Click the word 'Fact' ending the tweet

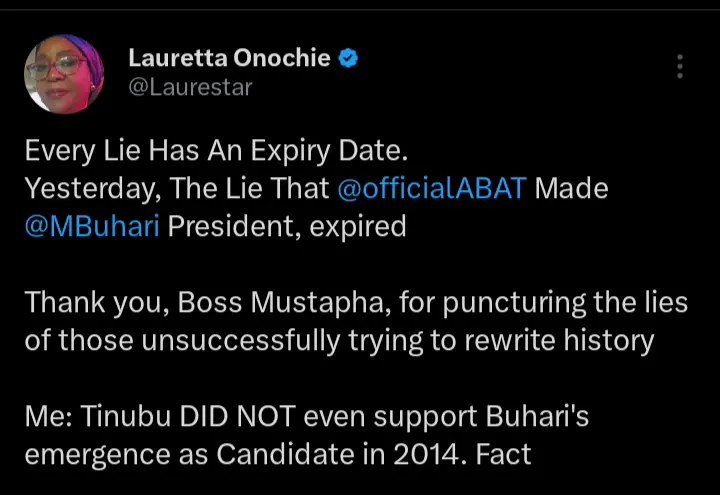[x=503, y=454]
